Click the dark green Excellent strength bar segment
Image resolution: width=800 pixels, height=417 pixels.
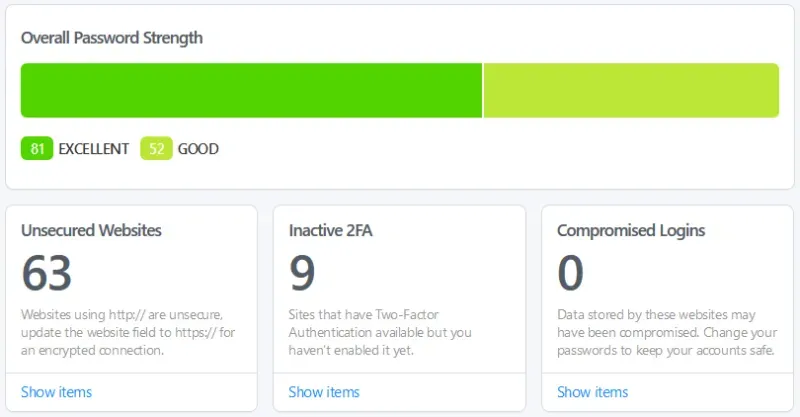point(251,90)
